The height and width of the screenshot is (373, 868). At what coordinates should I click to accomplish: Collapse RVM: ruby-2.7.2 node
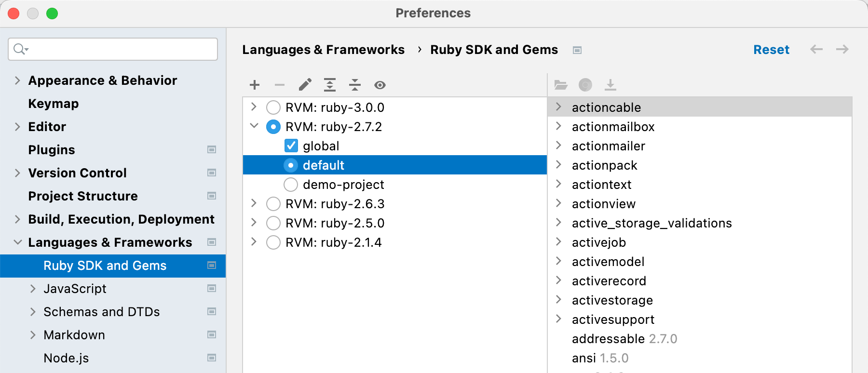(x=254, y=126)
